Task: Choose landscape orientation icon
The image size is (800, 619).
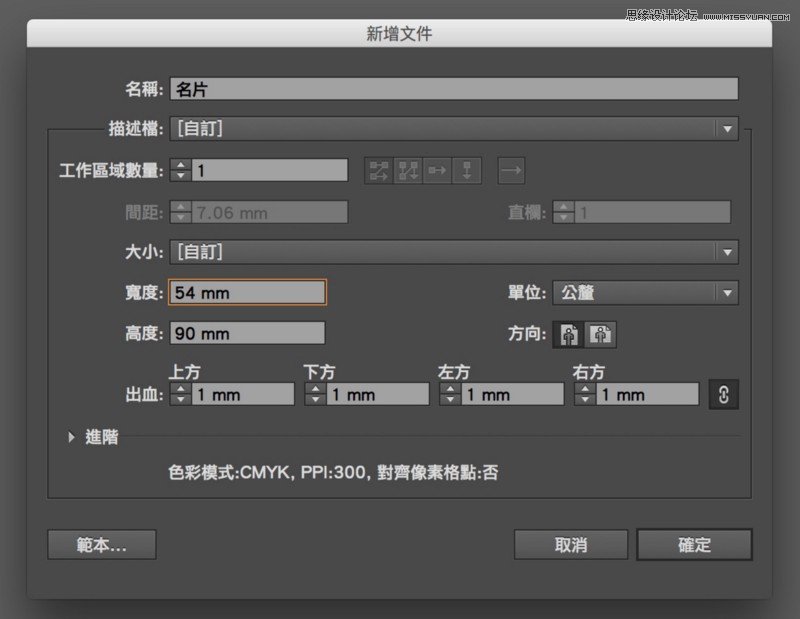Action: 601,335
